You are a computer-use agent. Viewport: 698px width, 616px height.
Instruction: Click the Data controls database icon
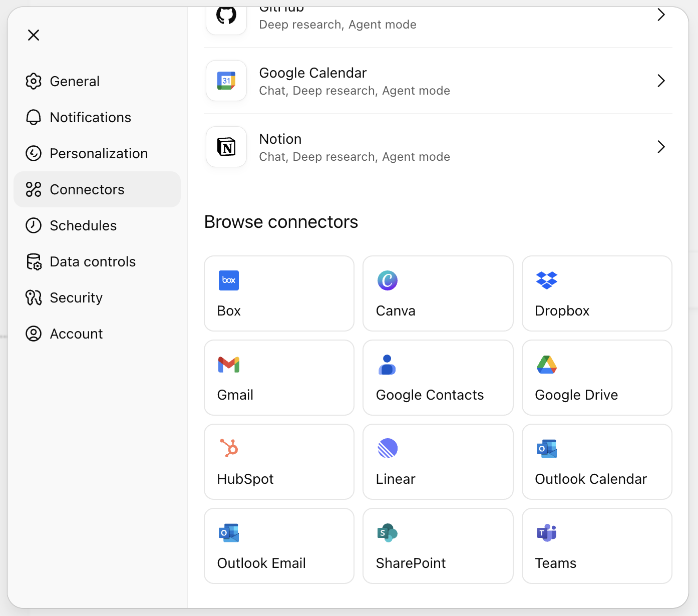click(34, 261)
